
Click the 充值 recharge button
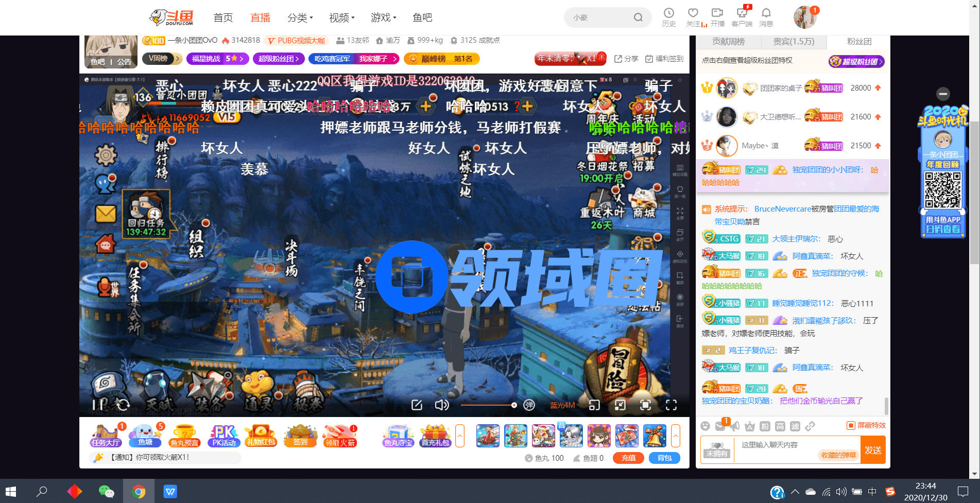[628, 458]
